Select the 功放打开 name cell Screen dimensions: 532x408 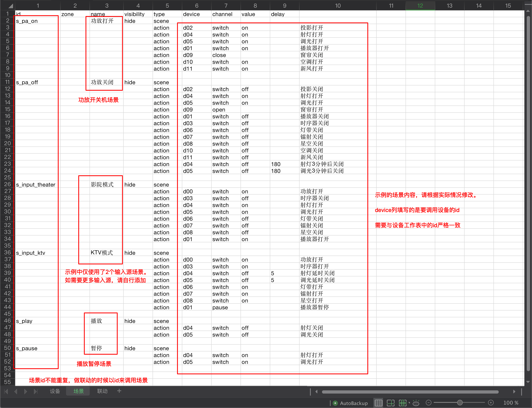(106, 21)
